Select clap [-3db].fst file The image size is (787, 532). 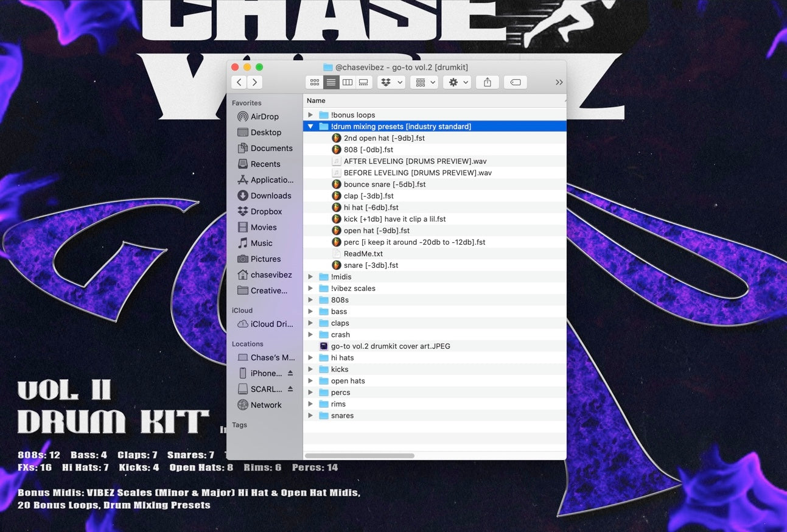[x=435, y=196]
